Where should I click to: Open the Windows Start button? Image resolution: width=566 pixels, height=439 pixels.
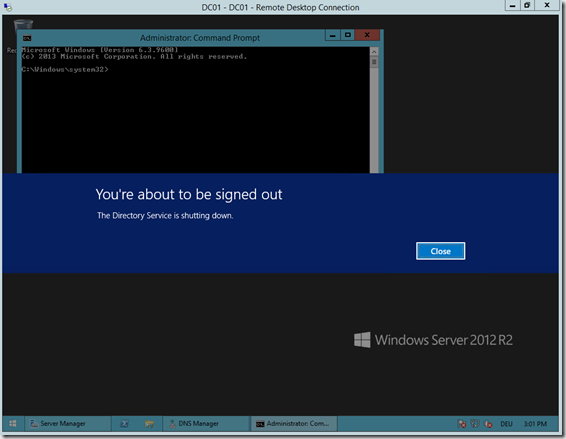pyautogui.click(x=13, y=423)
